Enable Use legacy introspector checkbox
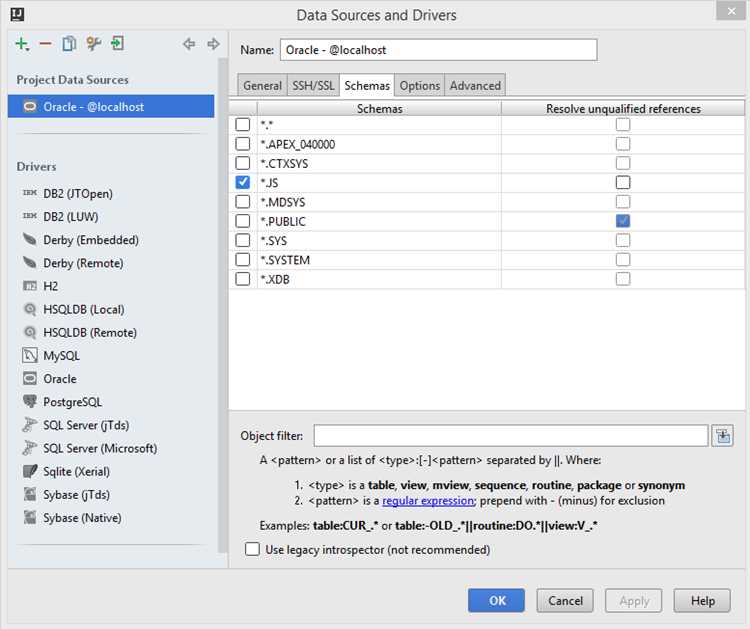Viewport: 750px width, 629px height. pyautogui.click(x=252, y=549)
